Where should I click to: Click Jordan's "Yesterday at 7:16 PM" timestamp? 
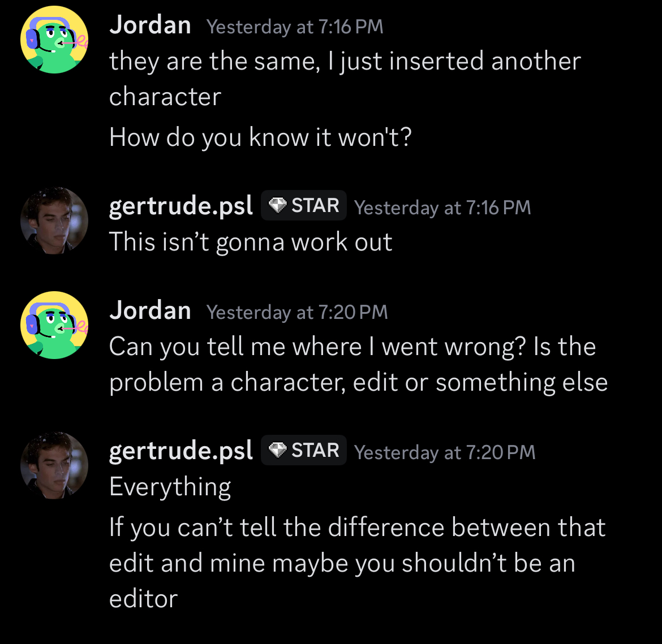tap(295, 27)
